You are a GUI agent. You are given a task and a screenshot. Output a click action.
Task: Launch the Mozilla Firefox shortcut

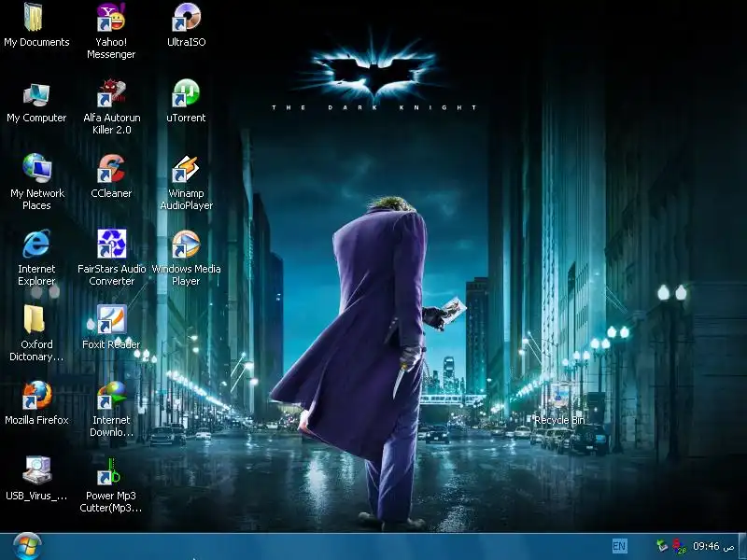(36, 395)
